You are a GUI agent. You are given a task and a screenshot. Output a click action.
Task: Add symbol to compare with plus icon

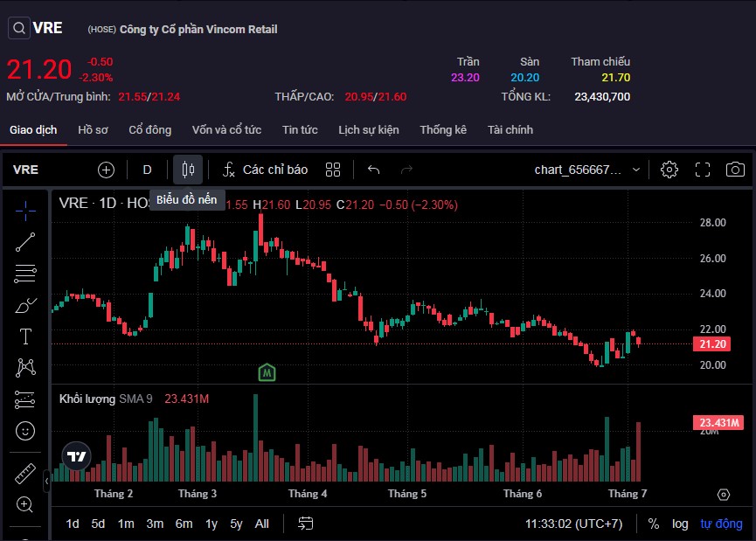(106, 170)
